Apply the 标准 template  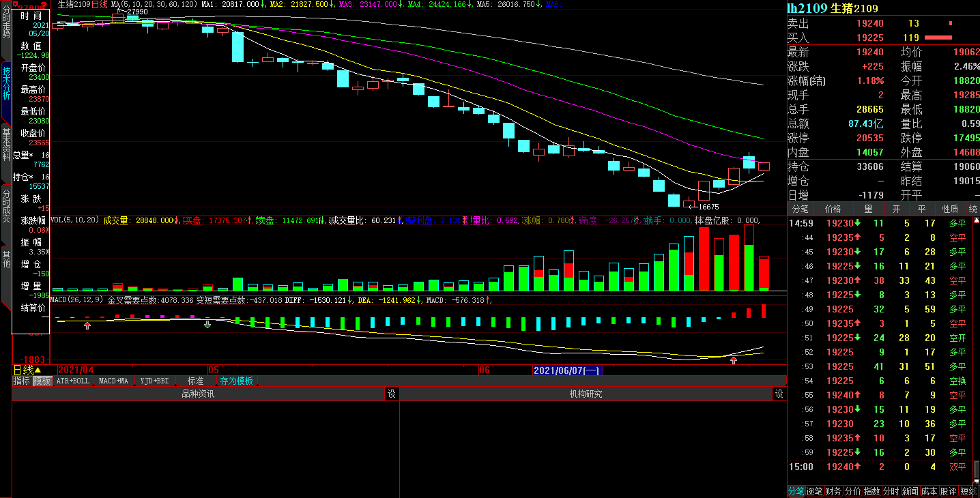pyautogui.click(x=195, y=381)
